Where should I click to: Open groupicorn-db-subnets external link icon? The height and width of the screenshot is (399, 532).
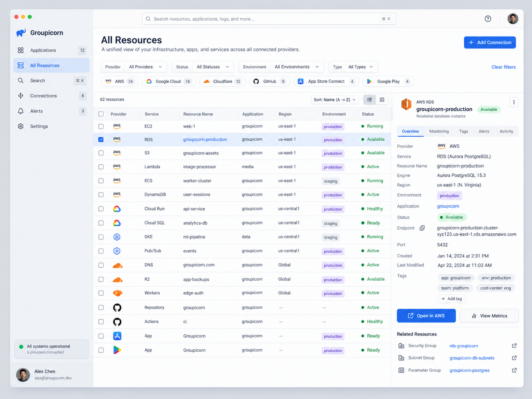pyautogui.click(x=514, y=358)
